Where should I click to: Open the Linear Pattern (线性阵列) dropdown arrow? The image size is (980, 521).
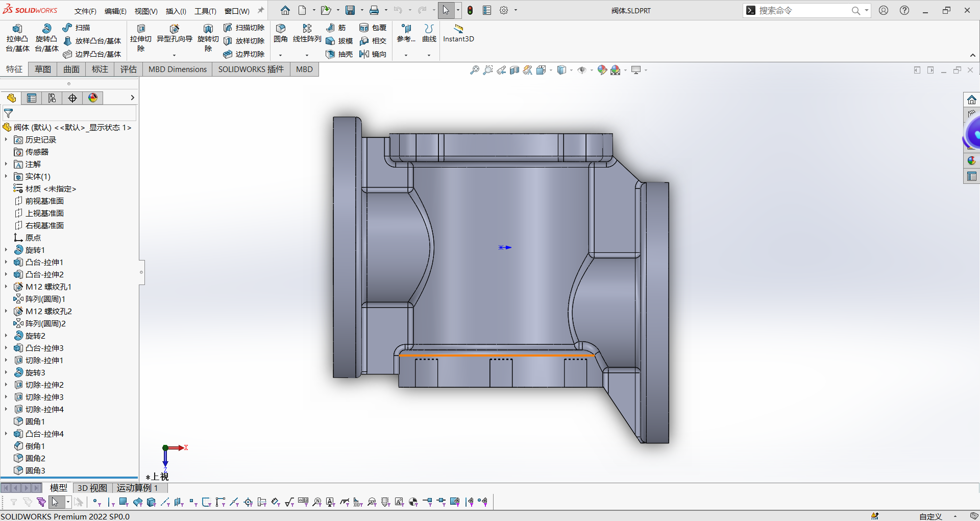coord(307,55)
